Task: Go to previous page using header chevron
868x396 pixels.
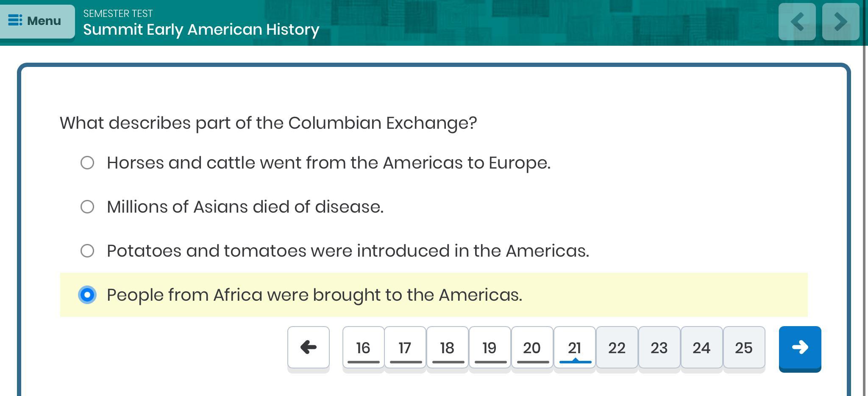Action: (x=797, y=22)
